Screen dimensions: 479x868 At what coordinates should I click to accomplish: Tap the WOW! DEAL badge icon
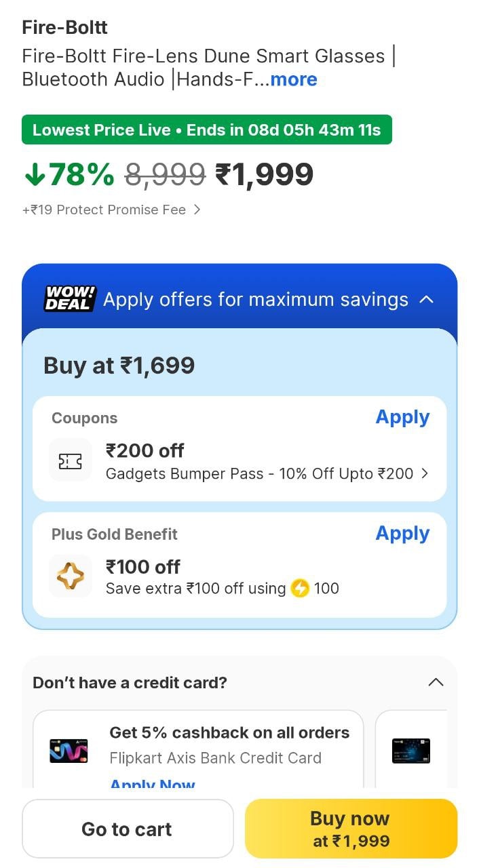coord(70,299)
